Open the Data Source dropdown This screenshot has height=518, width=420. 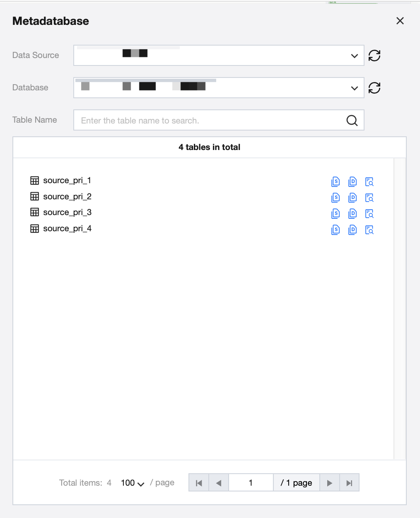tap(219, 56)
